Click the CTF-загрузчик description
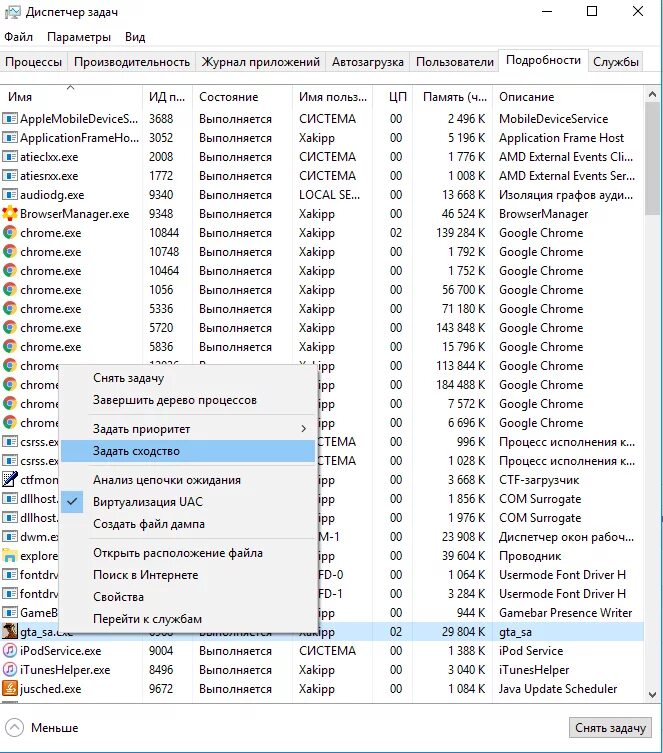 tap(539, 480)
